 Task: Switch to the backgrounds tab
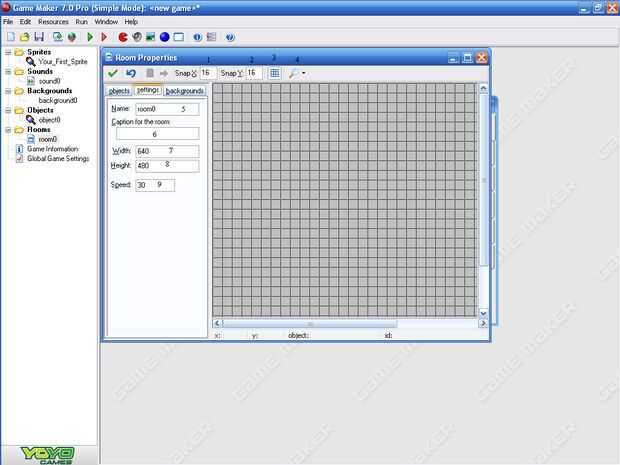pos(185,91)
